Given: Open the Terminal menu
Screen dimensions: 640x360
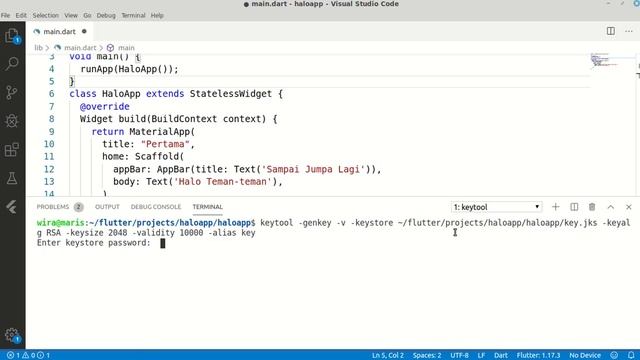Looking at the screenshot, I should click(133, 15).
